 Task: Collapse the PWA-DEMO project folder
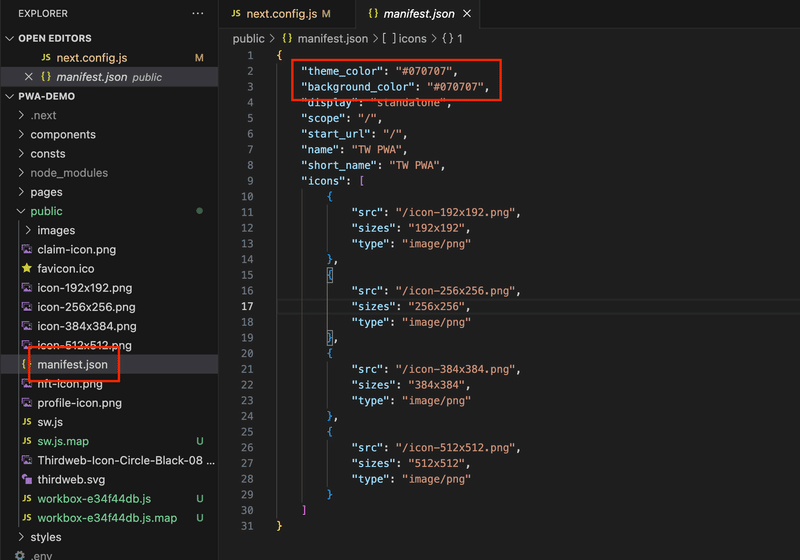(10, 97)
